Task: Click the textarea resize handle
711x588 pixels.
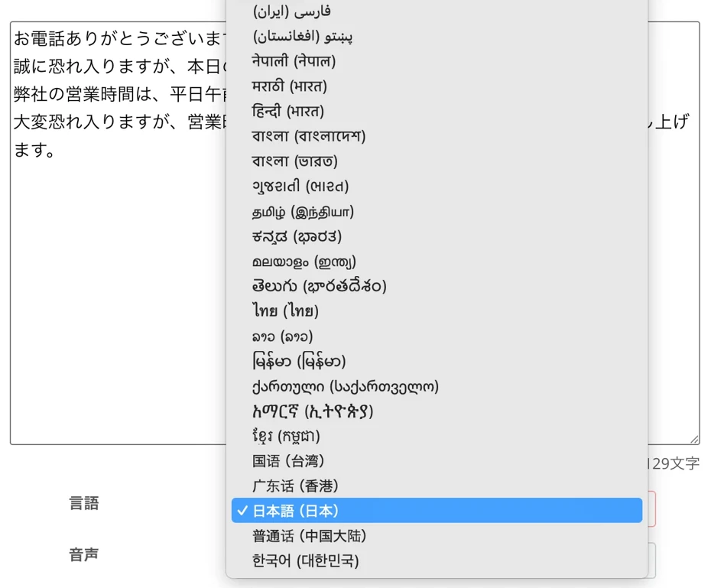Action: coord(696,438)
